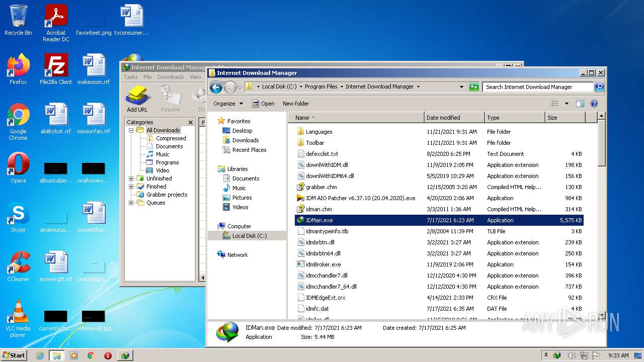Click Internet Explorer taskbar icon
The height and width of the screenshot is (362, 644).
(40, 355)
